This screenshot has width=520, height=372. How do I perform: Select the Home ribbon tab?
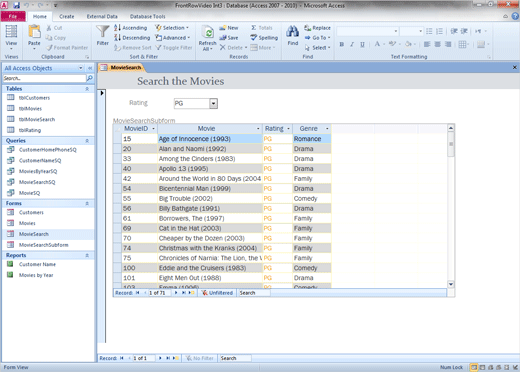[40, 16]
